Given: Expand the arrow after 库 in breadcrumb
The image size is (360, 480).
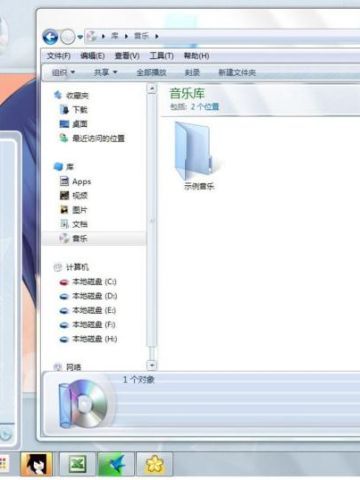Looking at the screenshot, I should (x=127, y=36).
